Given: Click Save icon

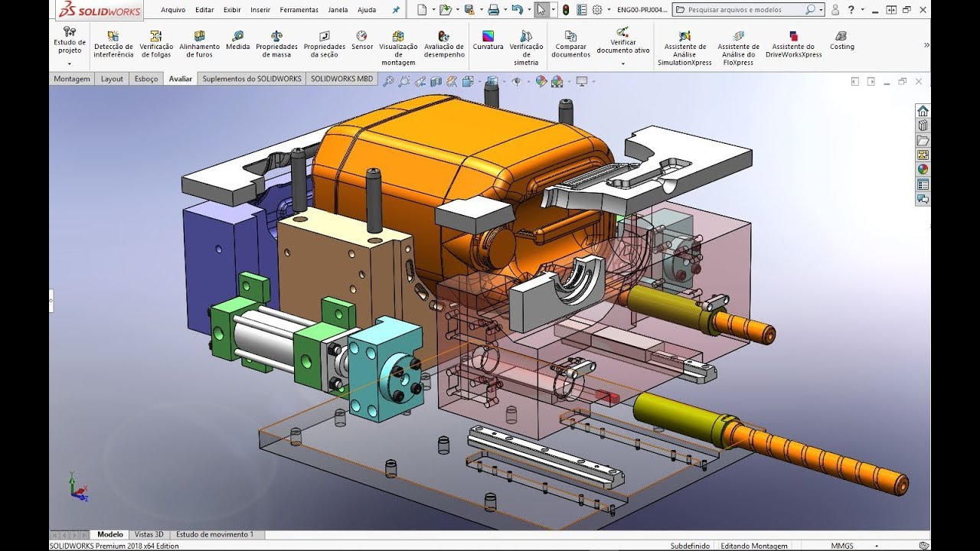Looking at the screenshot, I should click(469, 10).
